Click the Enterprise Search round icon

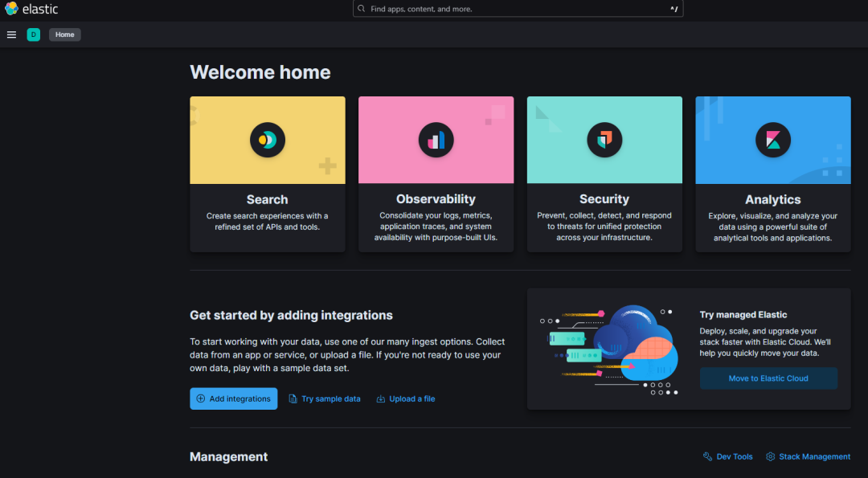pos(268,140)
